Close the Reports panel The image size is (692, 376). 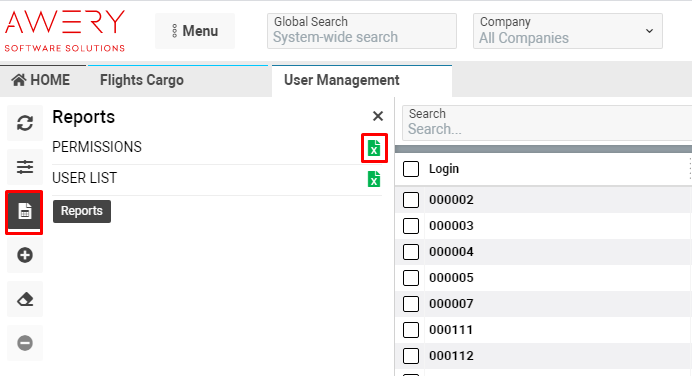(x=378, y=116)
